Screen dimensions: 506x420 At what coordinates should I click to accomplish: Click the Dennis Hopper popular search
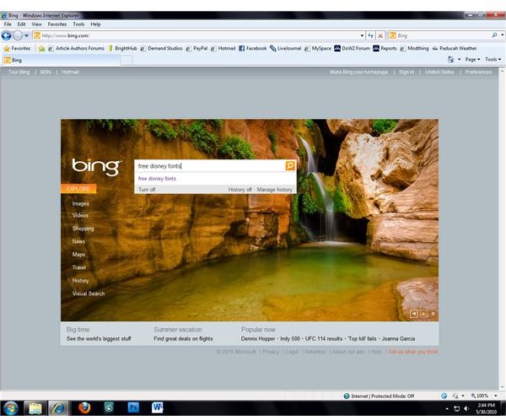[258, 339]
